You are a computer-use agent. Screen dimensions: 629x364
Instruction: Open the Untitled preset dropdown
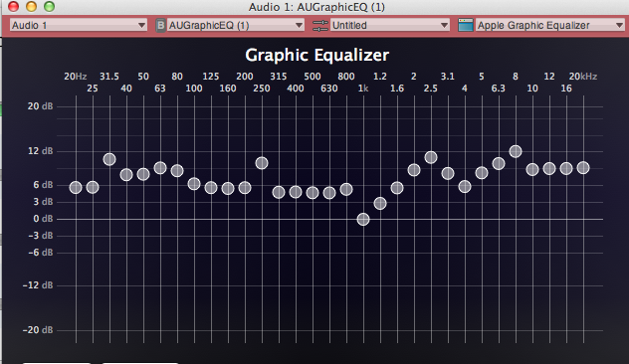pyautogui.click(x=389, y=25)
